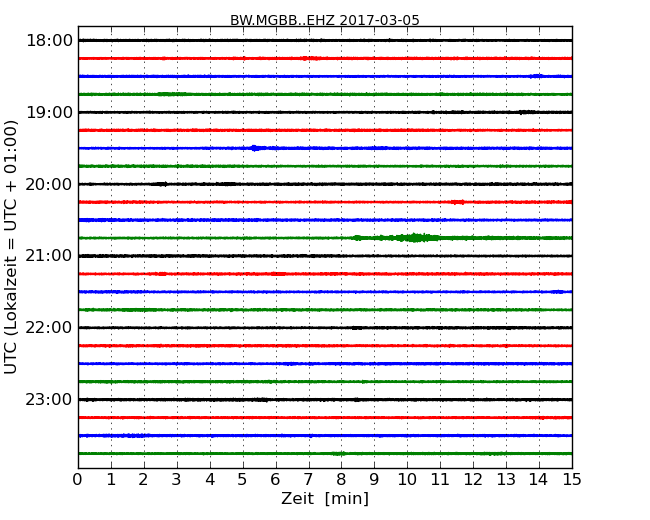Click x-axis tick label 2
Screen dimensions: 650x520
click(x=143, y=480)
